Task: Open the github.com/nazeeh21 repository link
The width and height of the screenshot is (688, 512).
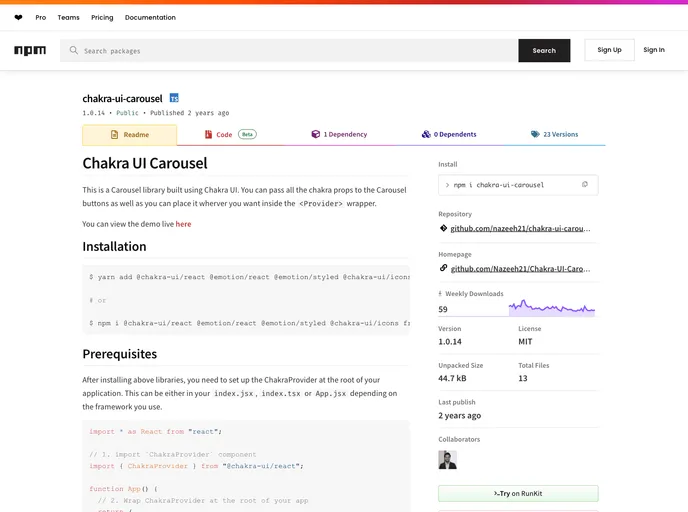Action: click(x=520, y=228)
